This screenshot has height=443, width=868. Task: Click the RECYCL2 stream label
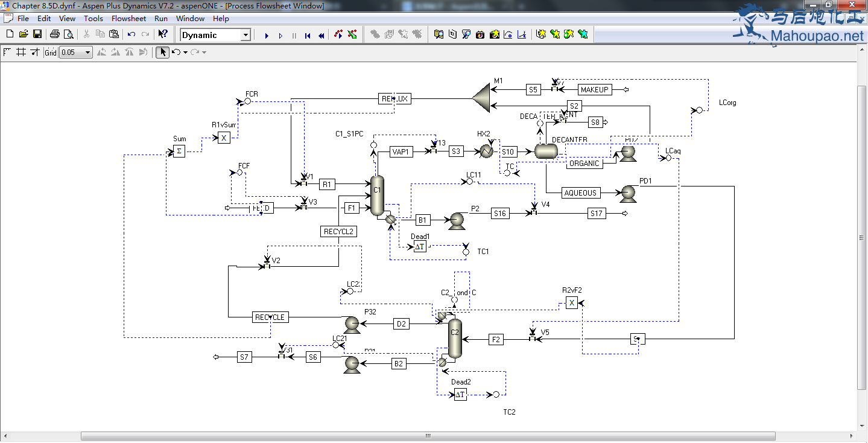point(338,231)
